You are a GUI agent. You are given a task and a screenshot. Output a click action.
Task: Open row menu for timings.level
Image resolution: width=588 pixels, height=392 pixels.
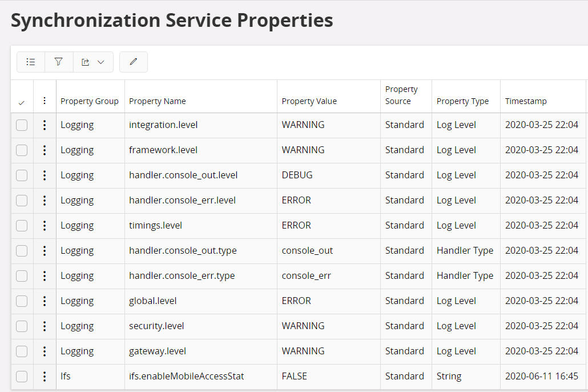point(45,226)
